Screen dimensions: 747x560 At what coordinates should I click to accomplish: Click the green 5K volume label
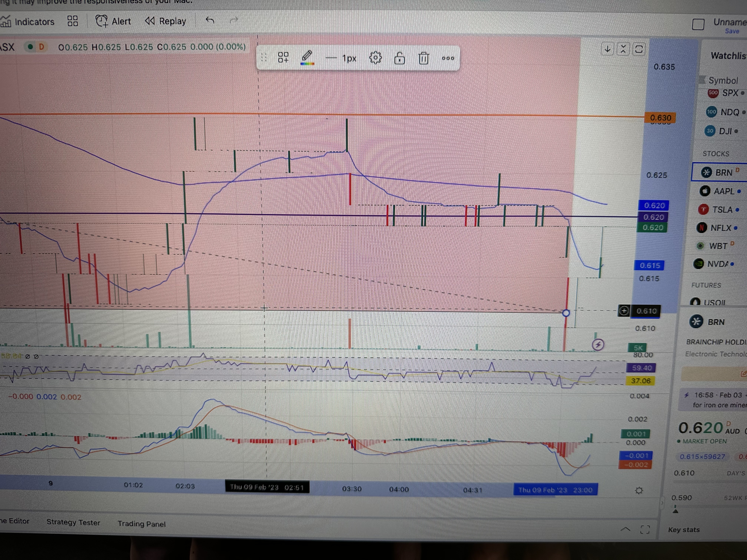638,347
